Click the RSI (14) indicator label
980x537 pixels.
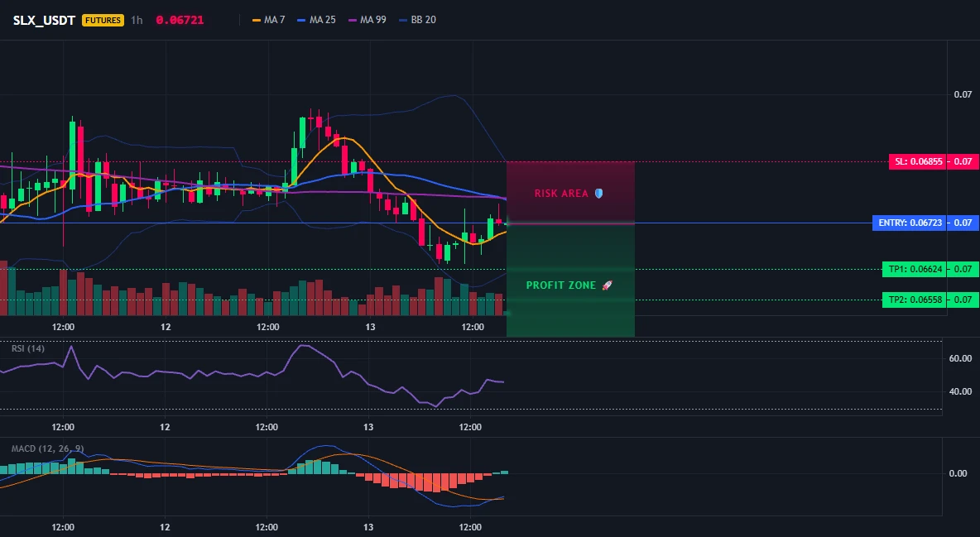point(28,348)
